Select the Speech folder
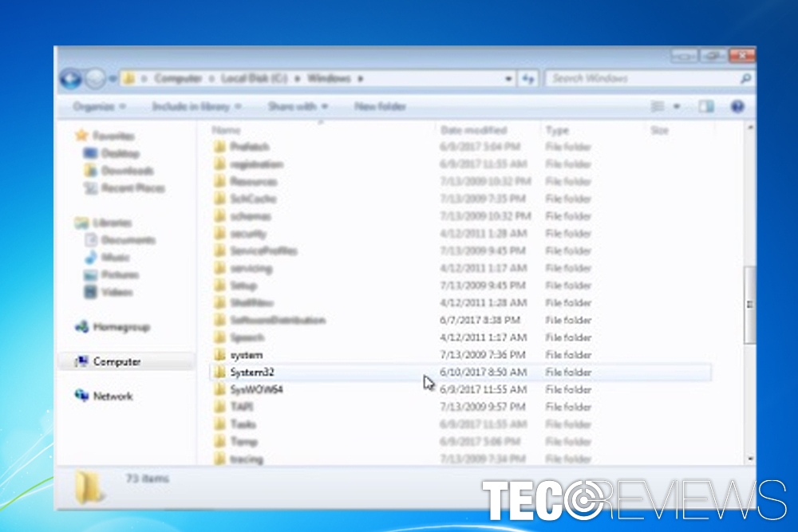Screen dimensions: 798x532 tap(247, 337)
